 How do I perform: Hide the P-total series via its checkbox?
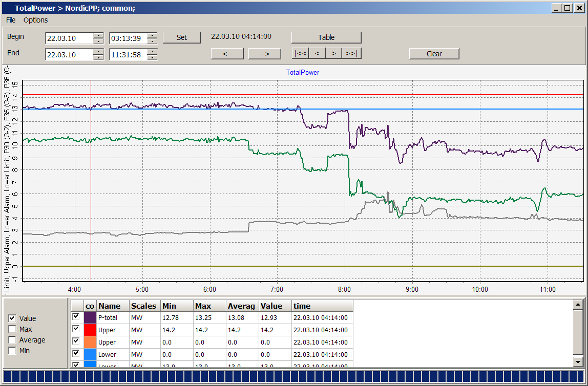point(76,317)
